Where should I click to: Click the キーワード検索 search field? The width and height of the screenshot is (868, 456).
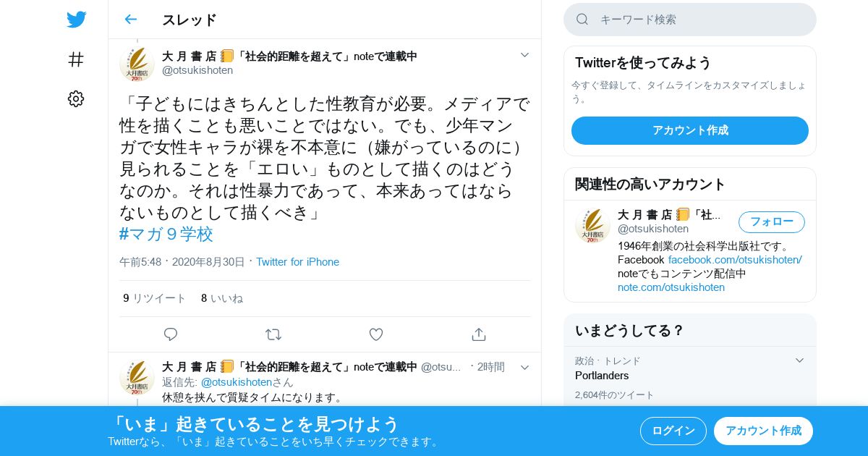point(690,20)
